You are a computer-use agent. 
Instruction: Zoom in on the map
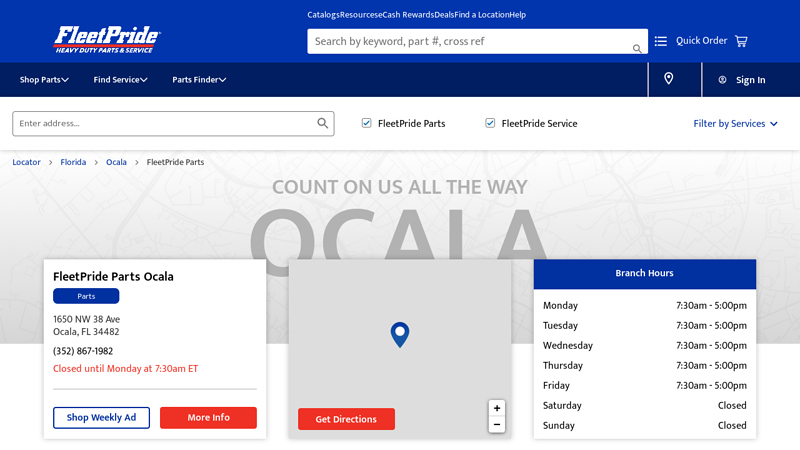coord(497,408)
